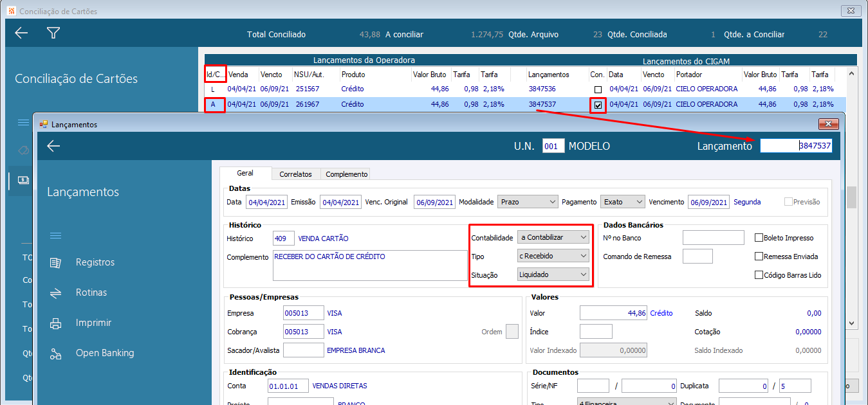Click the Conta field 01.01.01
Screen dimensions: 868x405
point(288,386)
